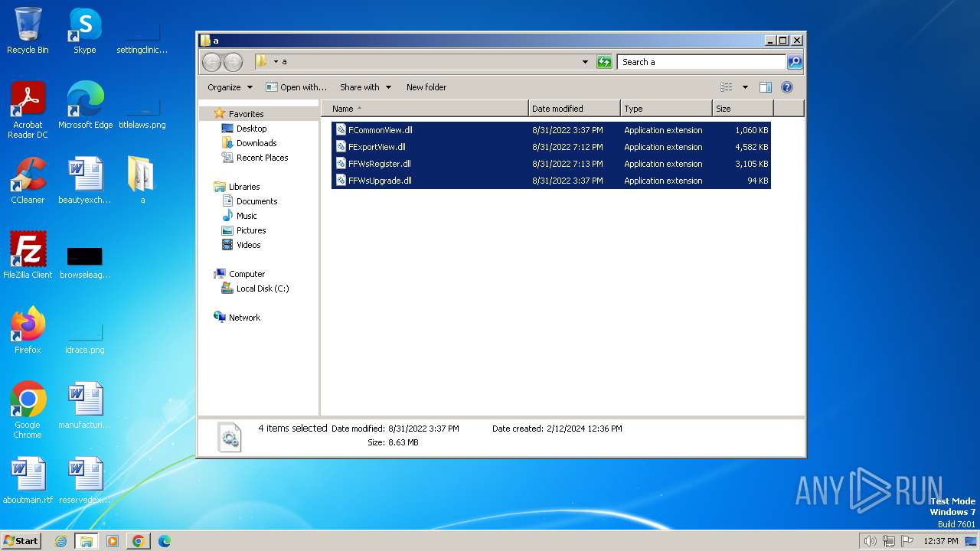This screenshot has height=551, width=980.
Task: Select the FCommonView.dll file
Action: tap(551, 130)
